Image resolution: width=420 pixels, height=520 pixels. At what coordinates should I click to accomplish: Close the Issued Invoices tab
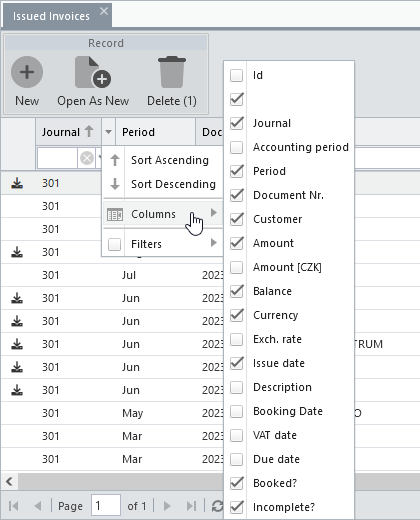[x=104, y=12]
